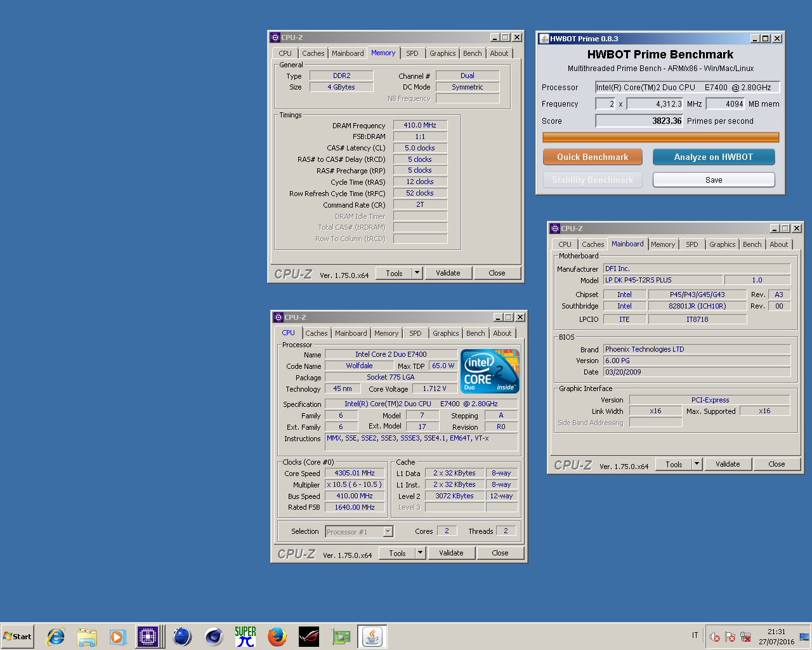
Task: Click the CPU-Z taskbar icon
Action: tap(148, 637)
